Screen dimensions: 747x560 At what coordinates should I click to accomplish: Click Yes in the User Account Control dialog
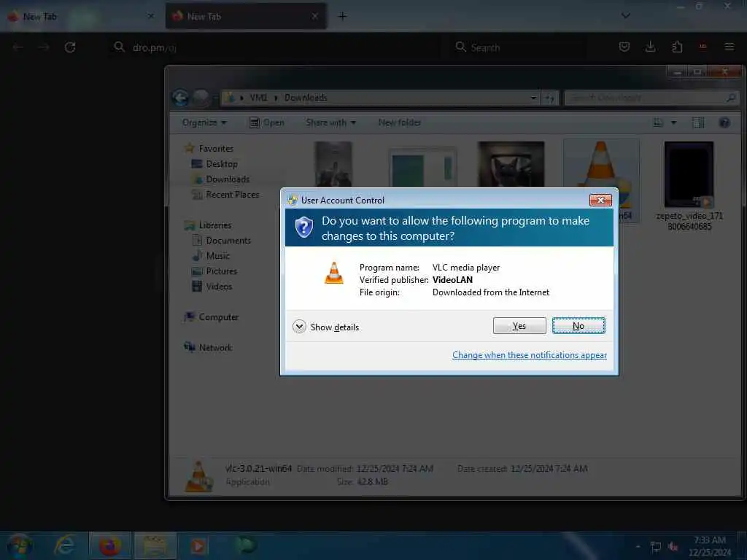(519, 326)
